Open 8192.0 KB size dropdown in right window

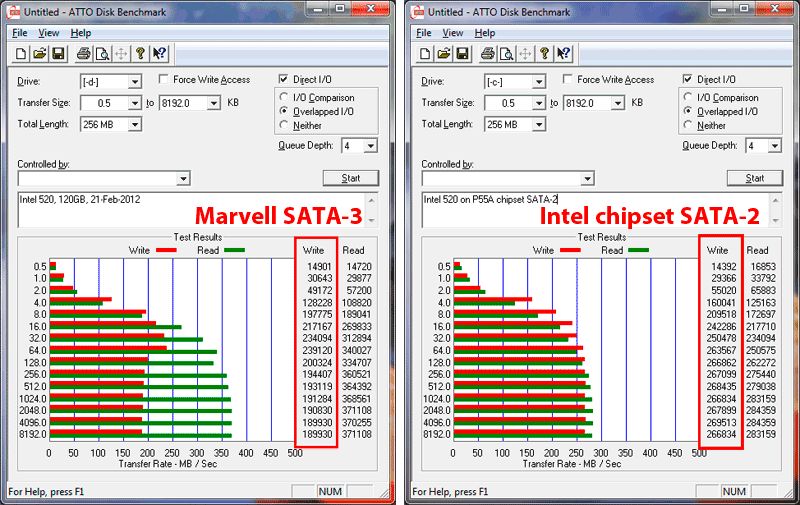click(618, 104)
